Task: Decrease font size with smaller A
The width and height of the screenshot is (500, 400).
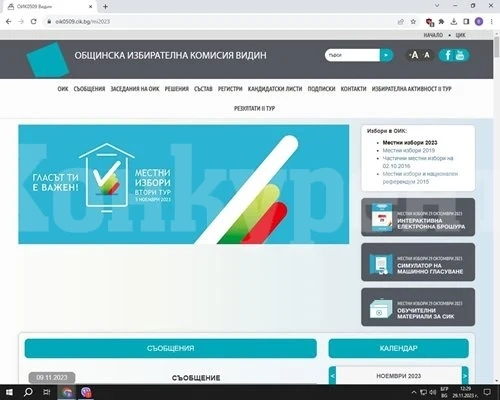Action: coord(427,55)
